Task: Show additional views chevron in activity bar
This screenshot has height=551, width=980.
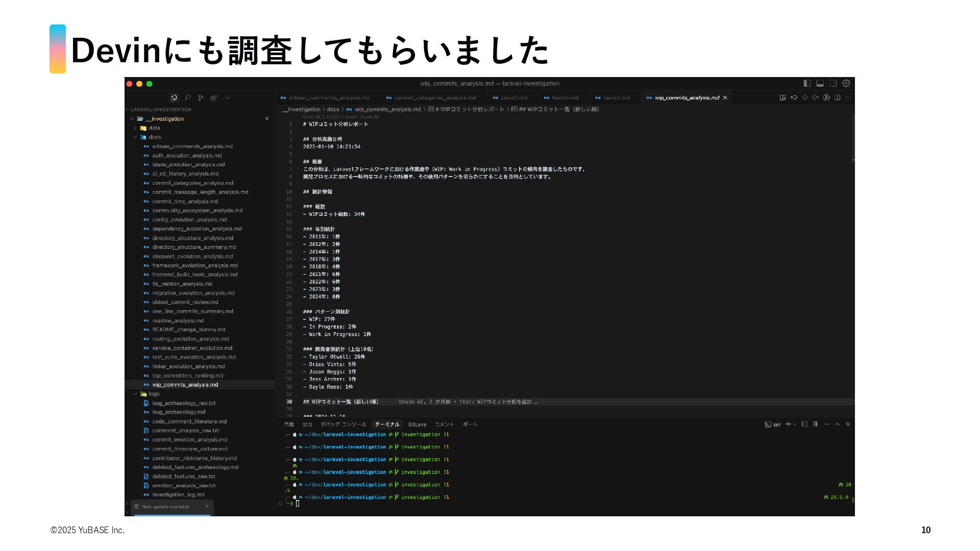Action: [x=227, y=97]
